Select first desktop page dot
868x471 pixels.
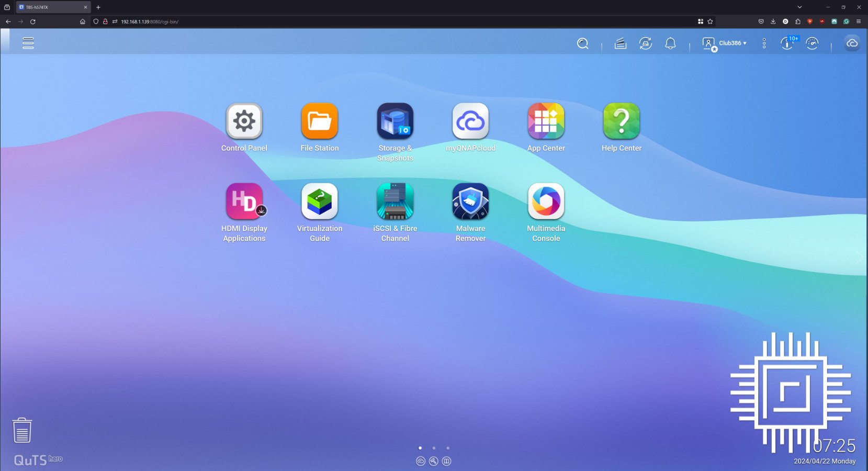[420, 448]
